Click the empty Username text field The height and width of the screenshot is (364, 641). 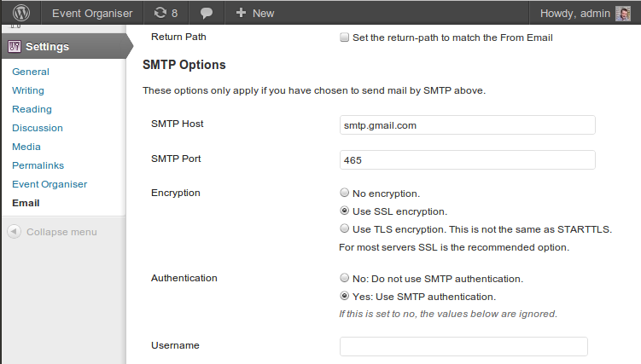tap(463, 346)
